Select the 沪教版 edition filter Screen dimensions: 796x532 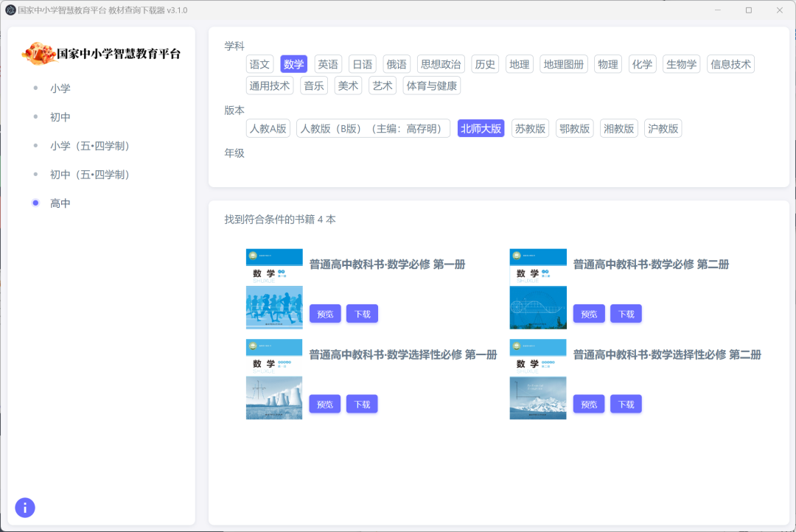click(x=663, y=128)
